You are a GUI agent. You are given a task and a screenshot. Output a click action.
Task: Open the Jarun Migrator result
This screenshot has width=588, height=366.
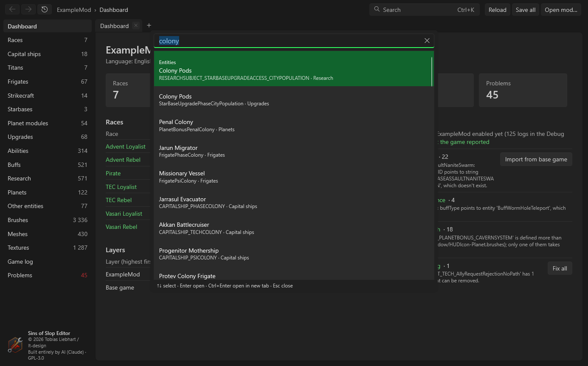click(x=294, y=151)
